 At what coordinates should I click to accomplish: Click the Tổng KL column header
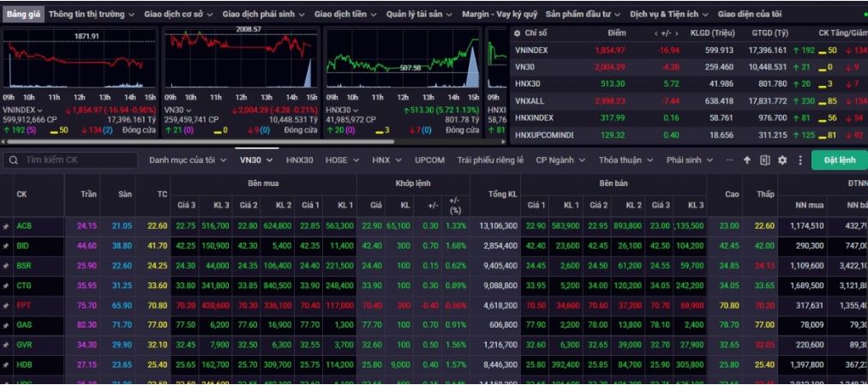coord(503,194)
